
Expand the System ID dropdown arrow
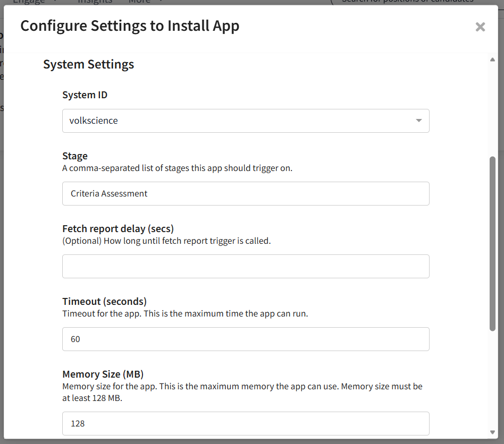418,121
